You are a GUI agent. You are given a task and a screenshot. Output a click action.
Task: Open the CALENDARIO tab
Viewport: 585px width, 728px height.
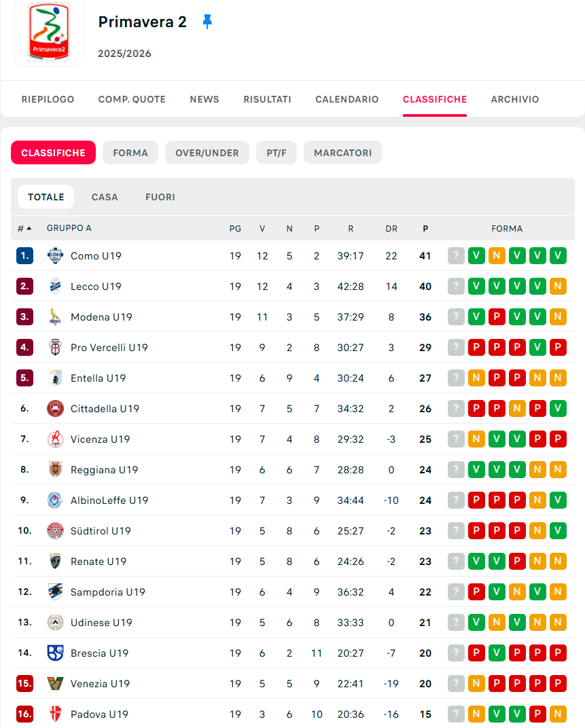[347, 99]
